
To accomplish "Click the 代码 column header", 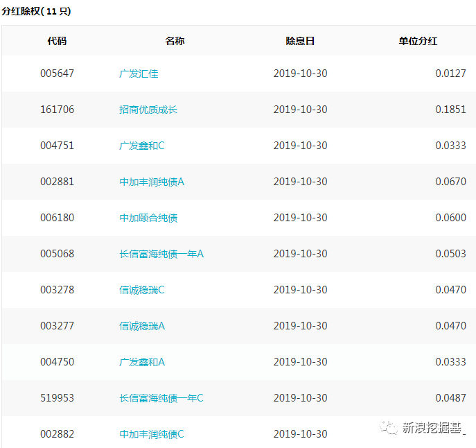I will click(57, 41).
